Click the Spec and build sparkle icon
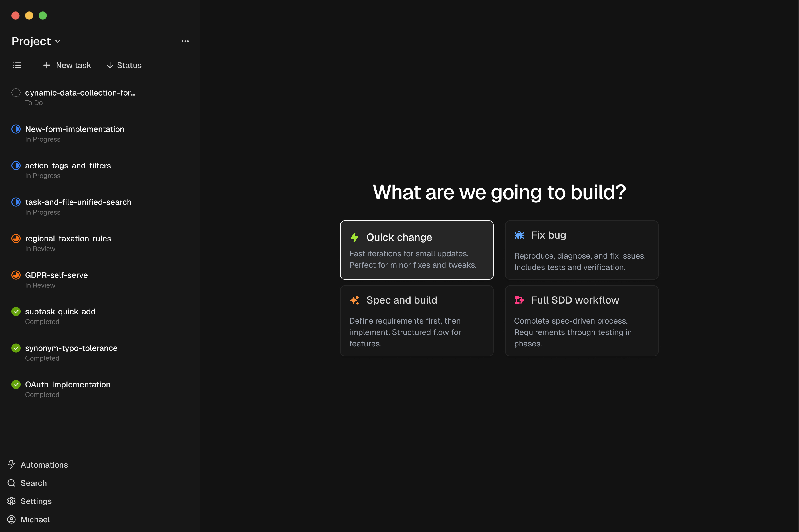 tap(354, 300)
